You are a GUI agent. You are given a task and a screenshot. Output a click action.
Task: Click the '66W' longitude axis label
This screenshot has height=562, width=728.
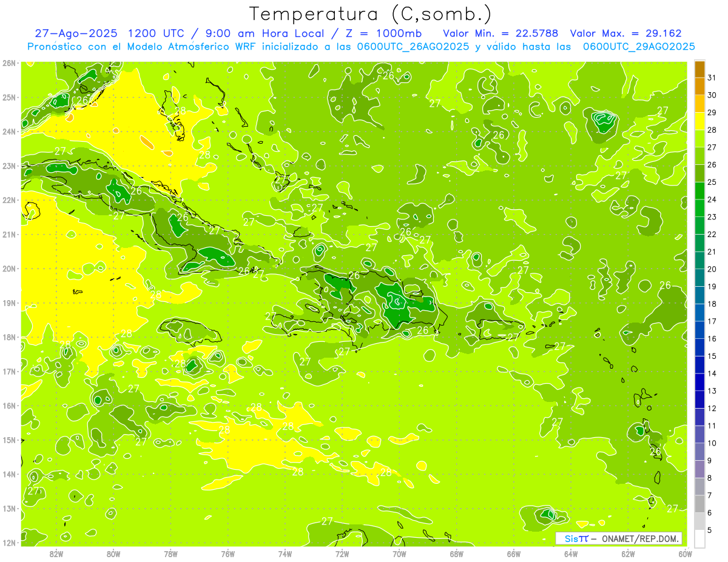[514, 553]
